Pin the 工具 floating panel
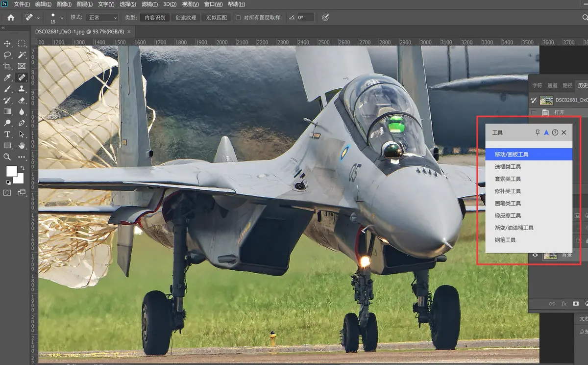Screen dimensions: 588x365 538,132
